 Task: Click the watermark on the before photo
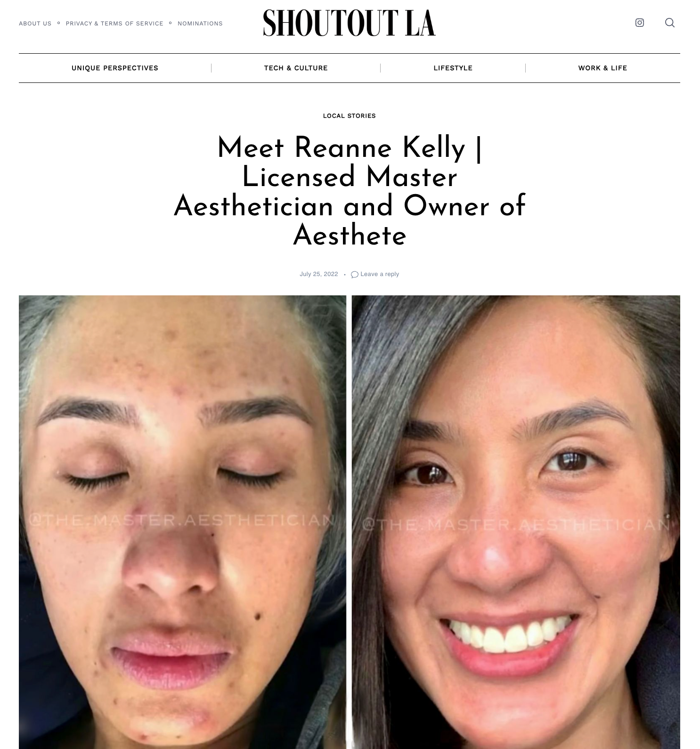[x=183, y=520]
